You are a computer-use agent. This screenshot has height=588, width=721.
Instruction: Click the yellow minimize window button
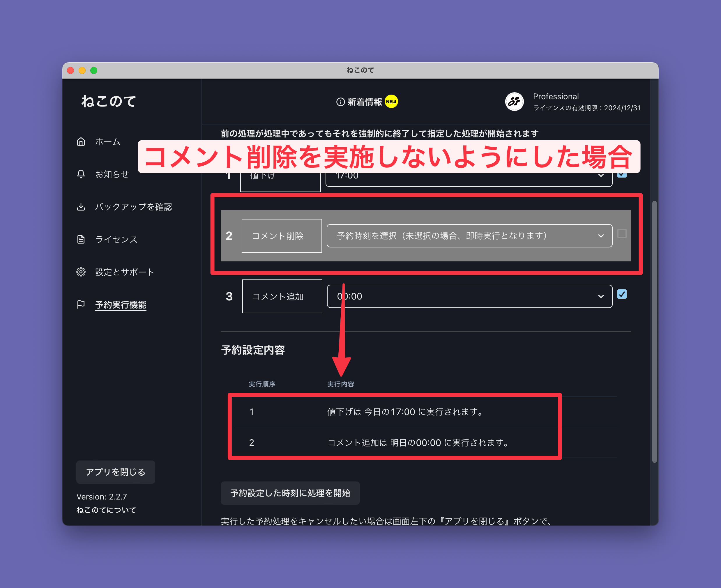pyautogui.click(x=82, y=70)
